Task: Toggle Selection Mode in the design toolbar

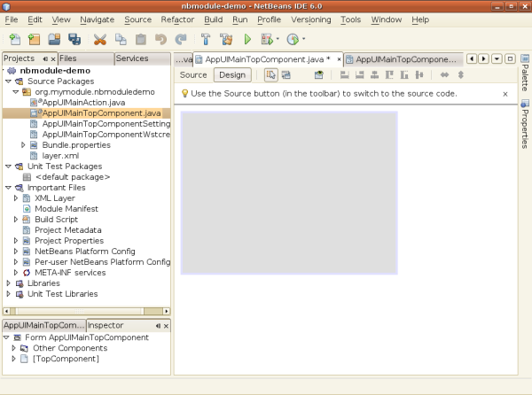Action: coord(270,75)
